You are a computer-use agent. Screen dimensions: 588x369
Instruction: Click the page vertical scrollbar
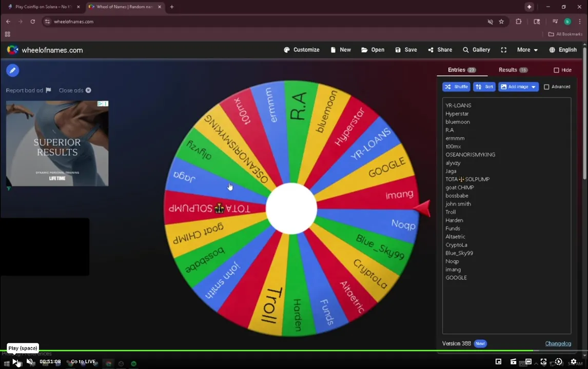[584, 112]
